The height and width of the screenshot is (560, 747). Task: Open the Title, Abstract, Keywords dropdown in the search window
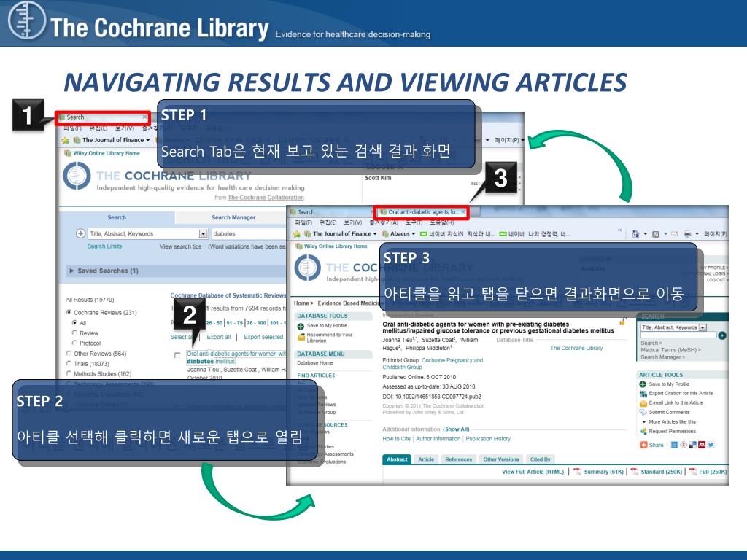(203, 233)
